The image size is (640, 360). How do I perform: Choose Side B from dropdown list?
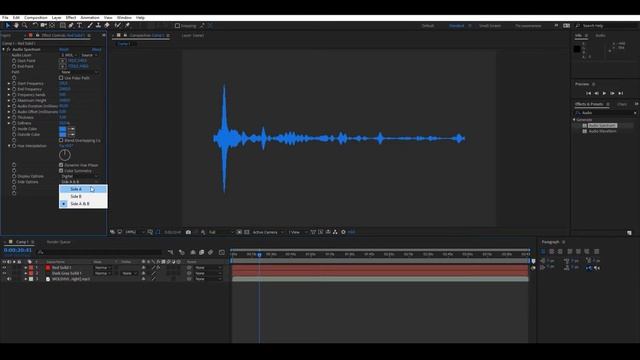pos(83,196)
